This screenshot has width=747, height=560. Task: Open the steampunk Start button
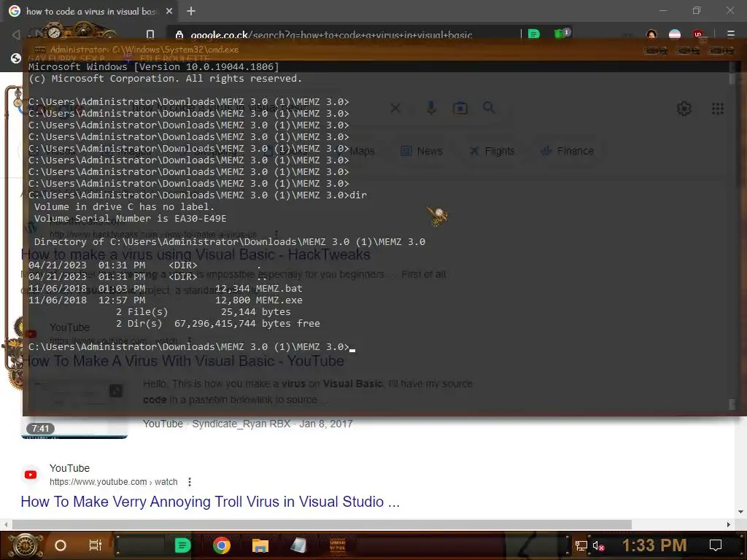(26, 545)
